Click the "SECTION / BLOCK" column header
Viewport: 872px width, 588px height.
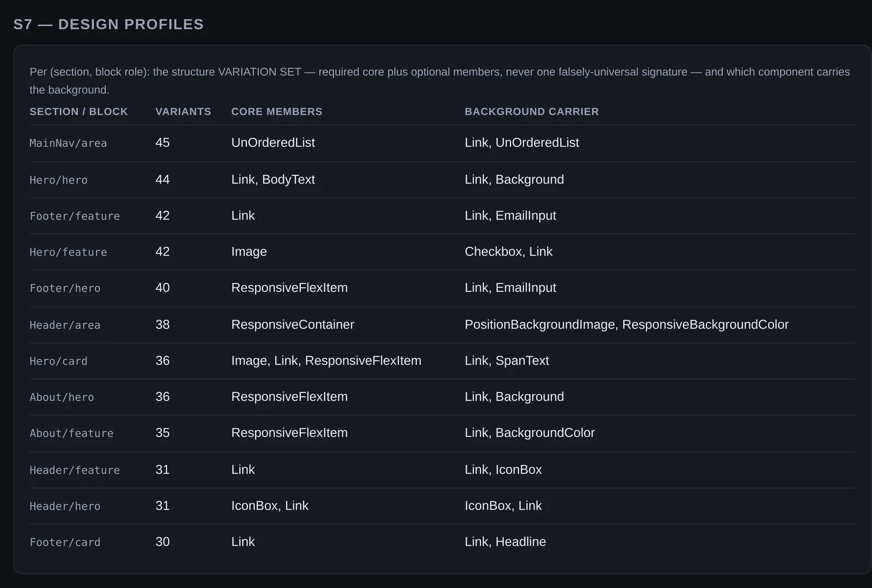click(x=78, y=112)
